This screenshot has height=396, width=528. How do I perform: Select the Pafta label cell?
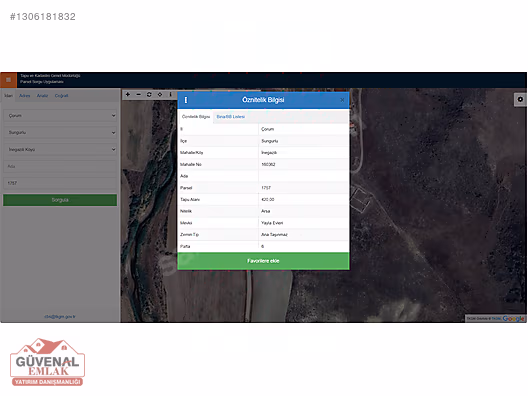point(218,246)
